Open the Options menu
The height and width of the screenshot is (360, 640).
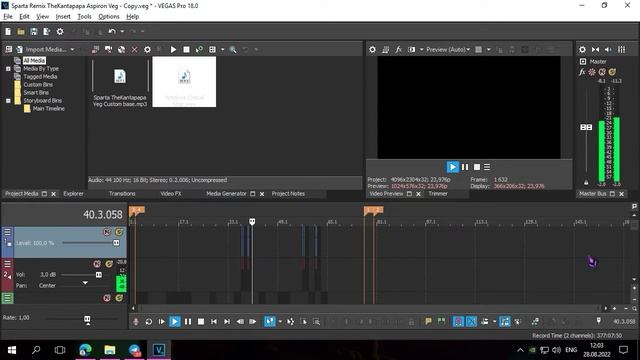point(109,16)
